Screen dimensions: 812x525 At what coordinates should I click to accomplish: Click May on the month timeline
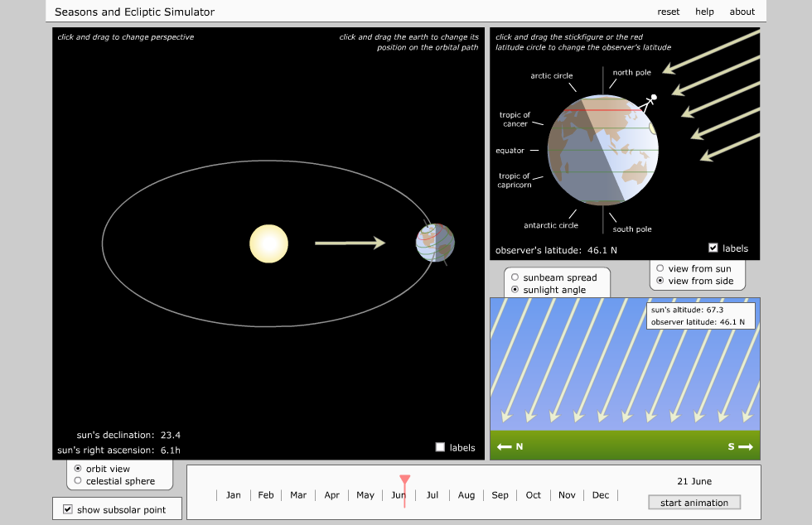365,495
